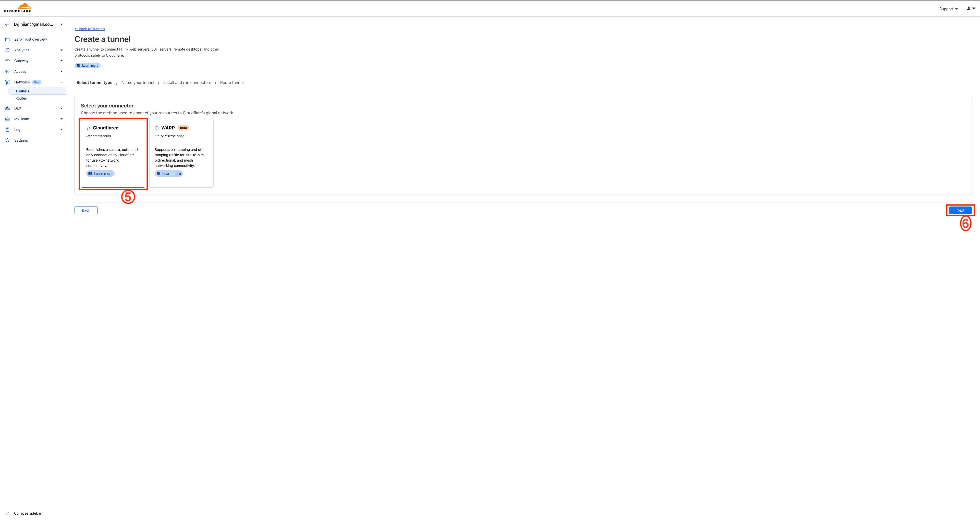Open Learn more in WARP card

coord(168,174)
